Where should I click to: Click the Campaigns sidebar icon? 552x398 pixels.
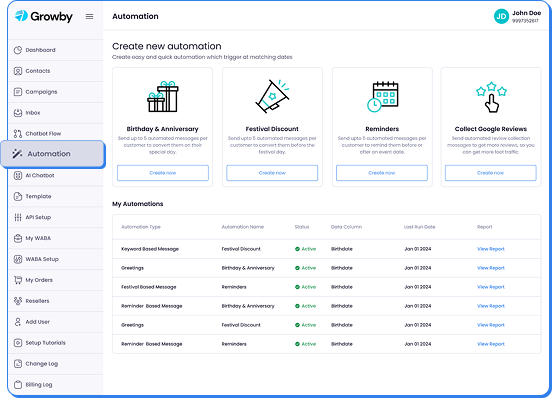[x=18, y=92]
